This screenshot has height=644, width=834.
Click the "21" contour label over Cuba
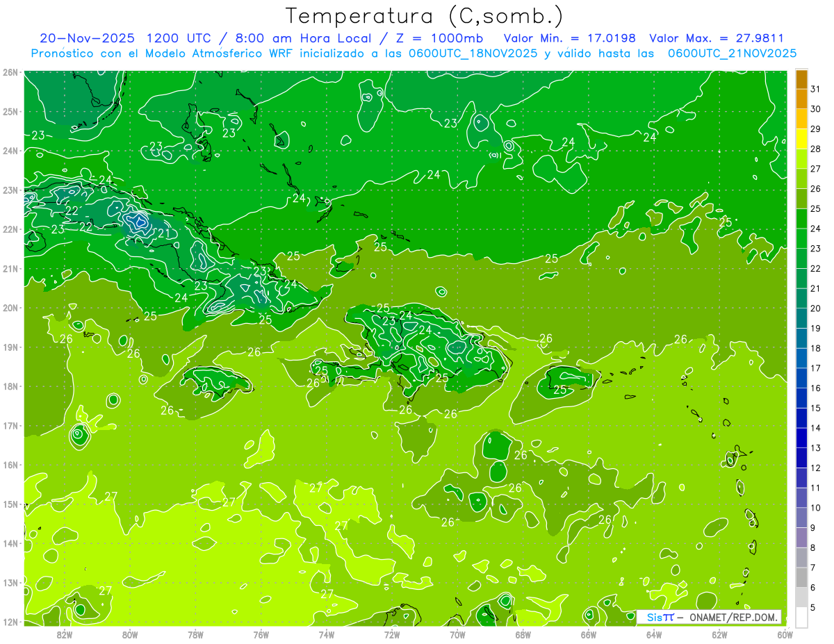[164, 233]
